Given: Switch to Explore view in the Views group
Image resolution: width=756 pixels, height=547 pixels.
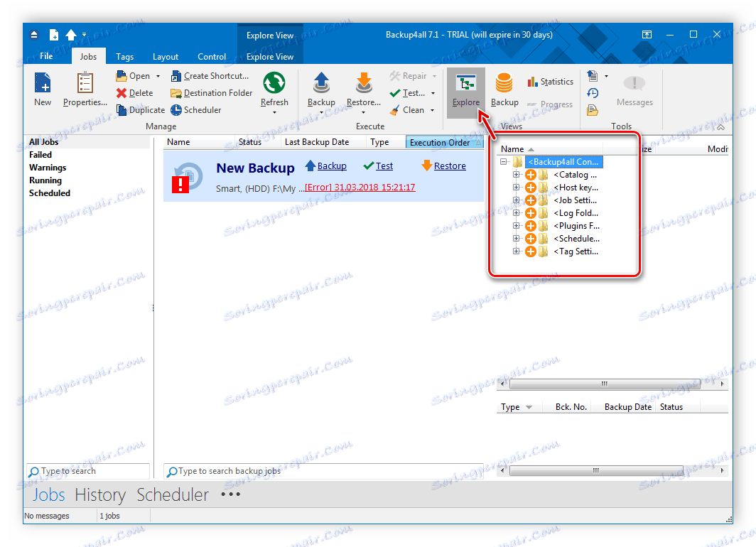Looking at the screenshot, I should click(x=466, y=92).
